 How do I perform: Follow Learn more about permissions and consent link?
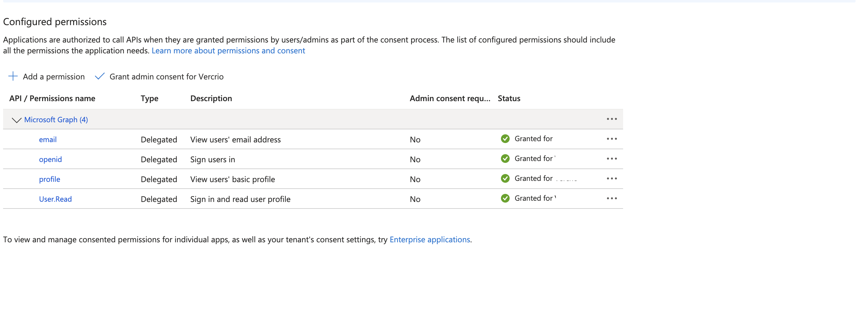(228, 51)
